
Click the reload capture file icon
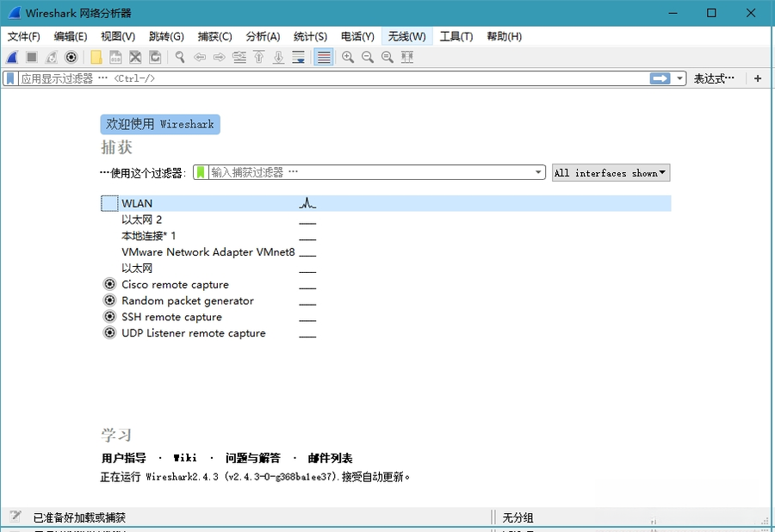(155, 58)
